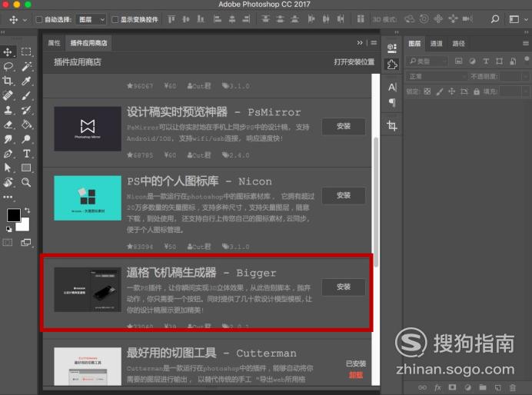
Task: Click the white background color swatch
Action: [x=24, y=226]
